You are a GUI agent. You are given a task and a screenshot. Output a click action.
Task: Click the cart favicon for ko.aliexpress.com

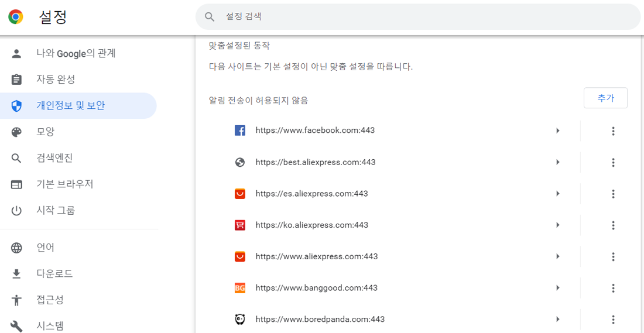240,225
